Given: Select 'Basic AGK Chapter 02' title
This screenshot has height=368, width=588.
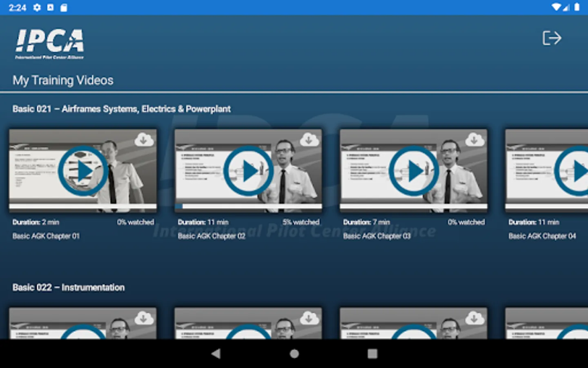Looking at the screenshot, I should [212, 236].
